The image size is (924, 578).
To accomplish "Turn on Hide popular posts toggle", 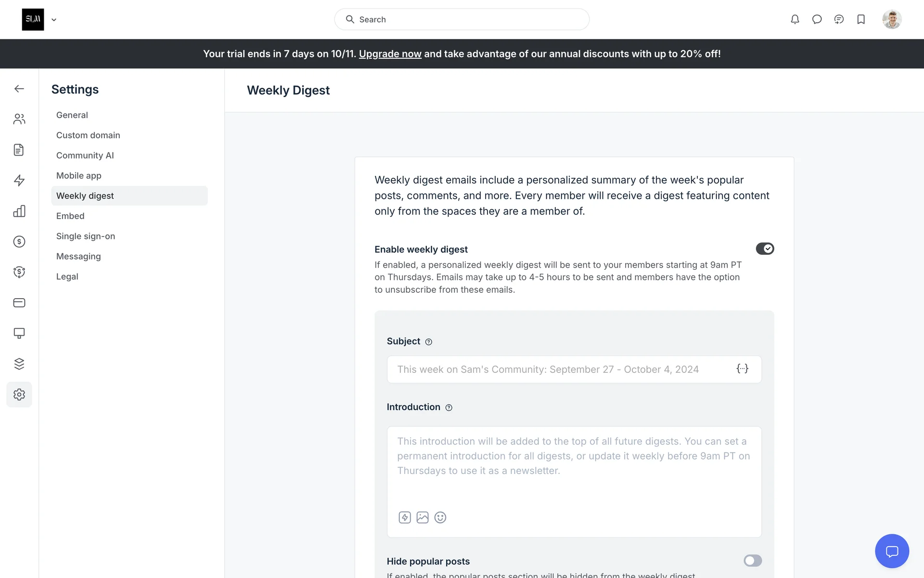I will pos(752,561).
